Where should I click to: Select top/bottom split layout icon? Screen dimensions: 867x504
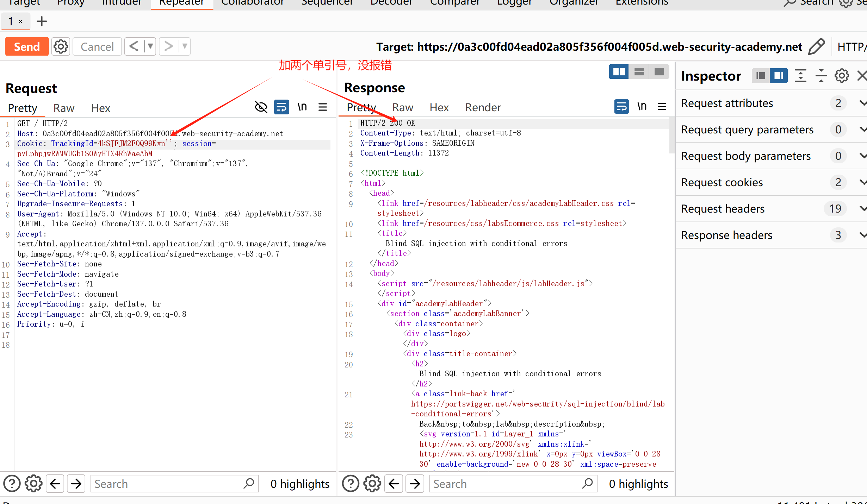tap(639, 72)
